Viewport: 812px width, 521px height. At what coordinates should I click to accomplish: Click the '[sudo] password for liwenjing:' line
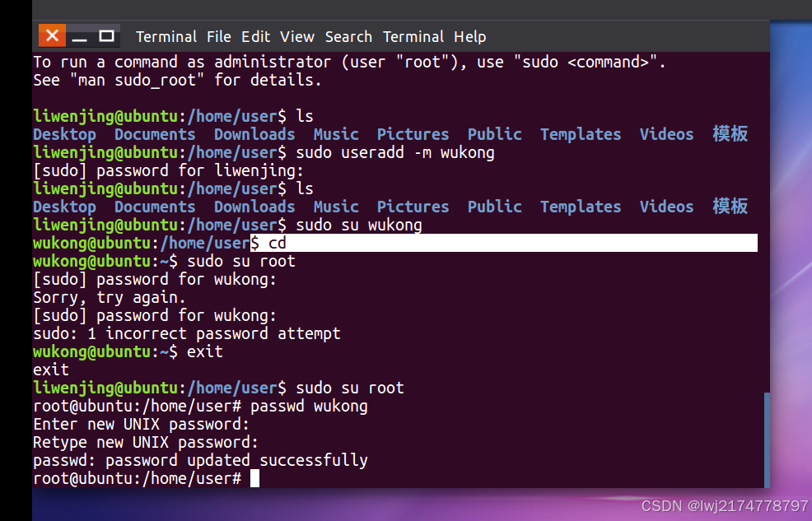(x=168, y=170)
